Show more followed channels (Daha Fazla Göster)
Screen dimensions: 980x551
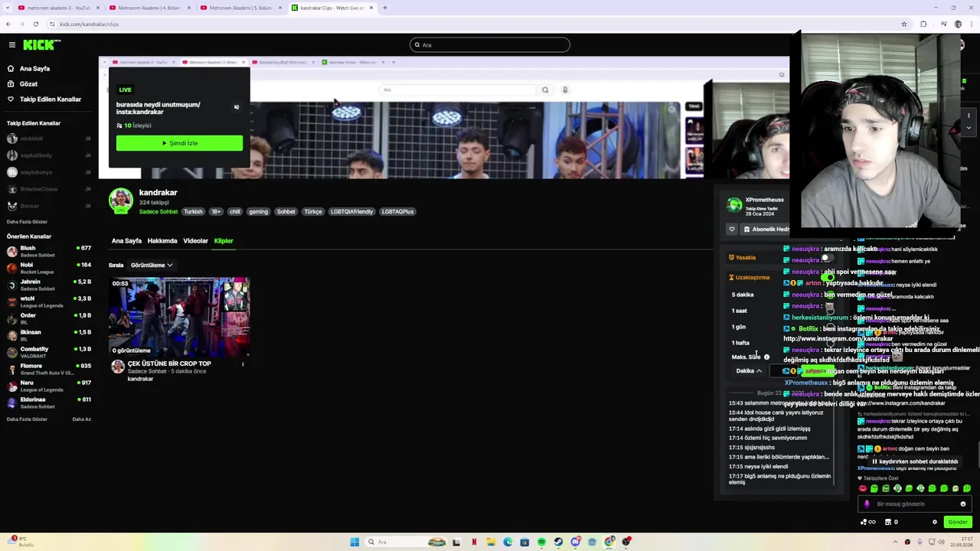click(27, 222)
